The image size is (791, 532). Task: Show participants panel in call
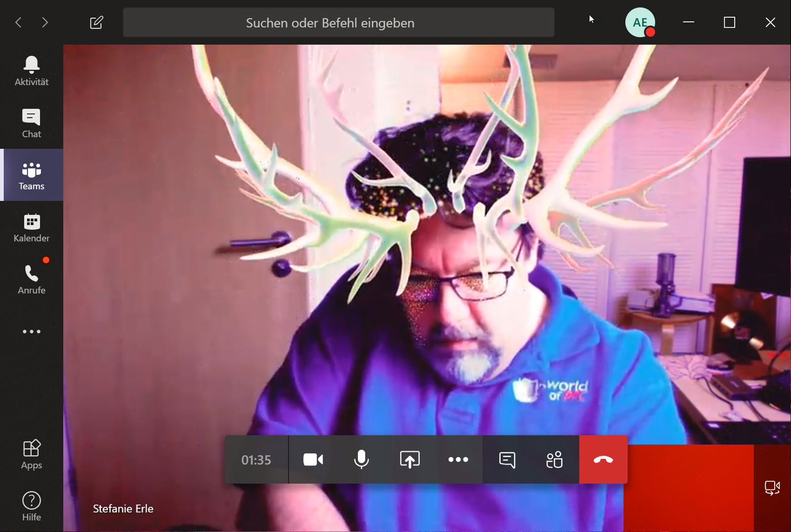click(555, 460)
